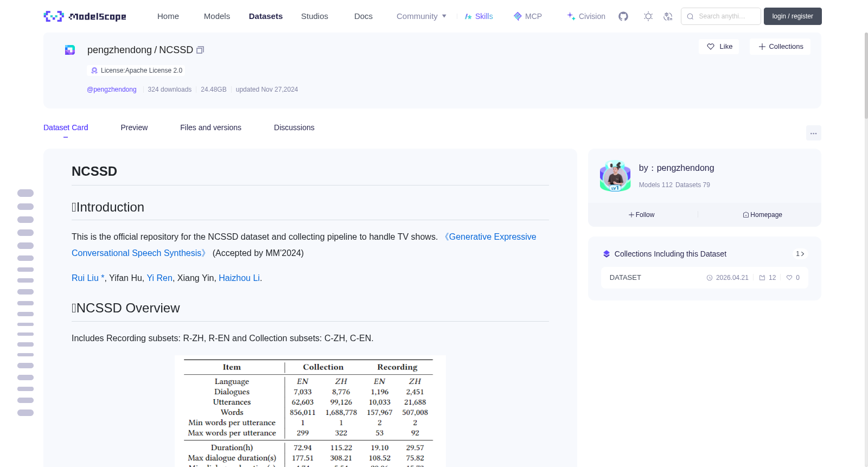Viewport: 868px width, 467px height.
Task: Open the Haizhou Li author link
Action: pyautogui.click(x=239, y=278)
